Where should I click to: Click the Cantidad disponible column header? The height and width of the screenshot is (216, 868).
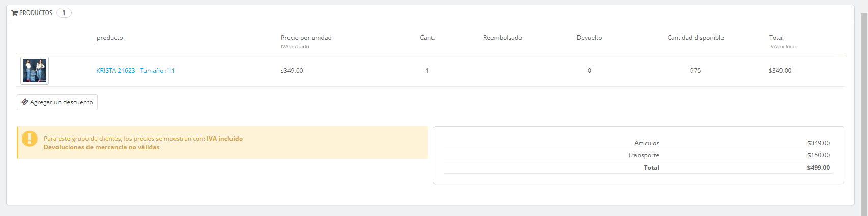click(695, 38)
